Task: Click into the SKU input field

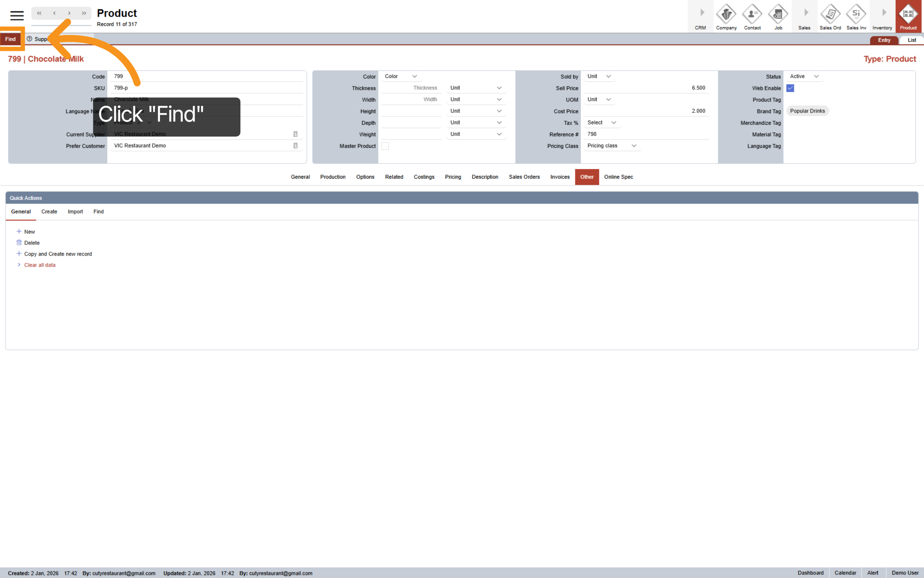Action: (205, 88)
